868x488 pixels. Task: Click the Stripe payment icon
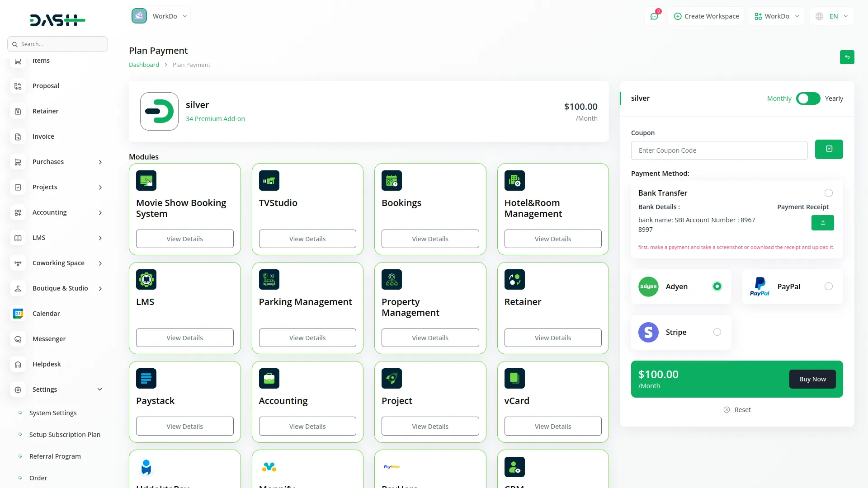coord(648,332)
